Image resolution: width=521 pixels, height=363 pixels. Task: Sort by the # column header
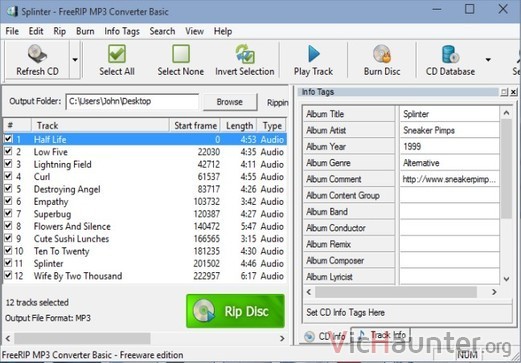17,126
